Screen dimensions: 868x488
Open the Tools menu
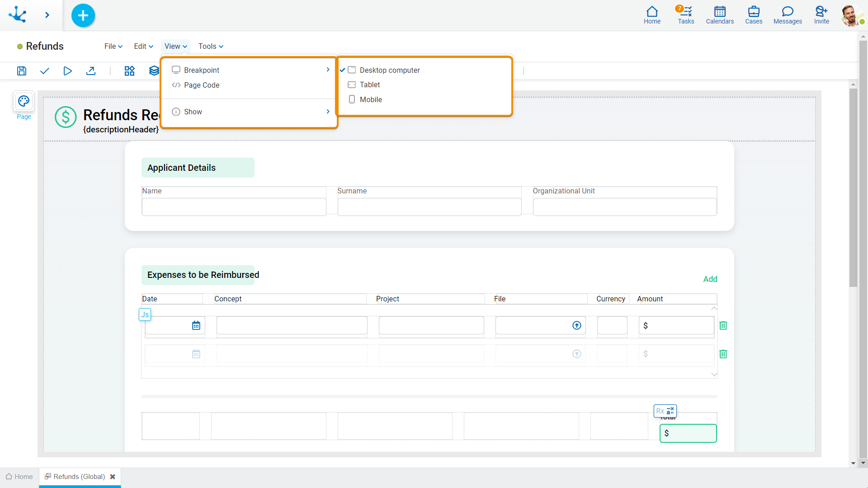point(211,46)
